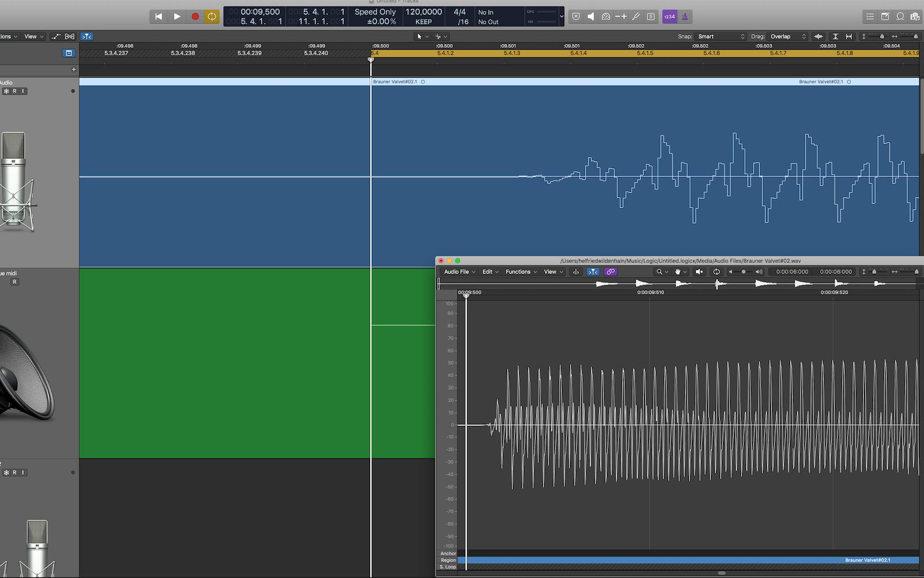Toggle Cycle mode in the transport bar
The image size is (924, 578).
pos(212,17)
